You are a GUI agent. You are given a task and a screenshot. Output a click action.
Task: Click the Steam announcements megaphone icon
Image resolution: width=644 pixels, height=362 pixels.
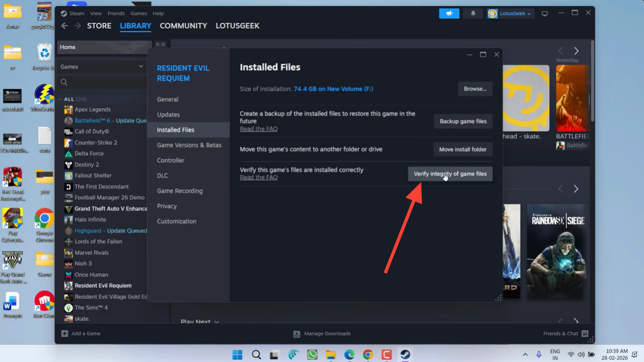point(449,14)
